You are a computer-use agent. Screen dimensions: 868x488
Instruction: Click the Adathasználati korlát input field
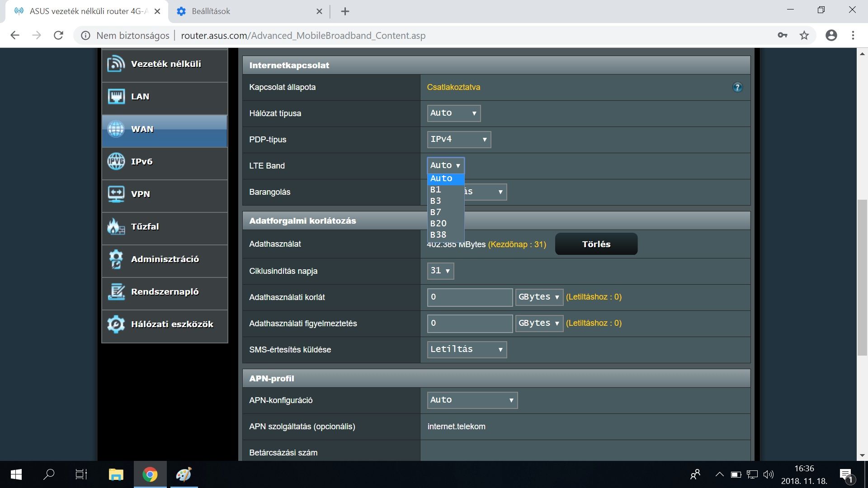[x=469, y=297]
